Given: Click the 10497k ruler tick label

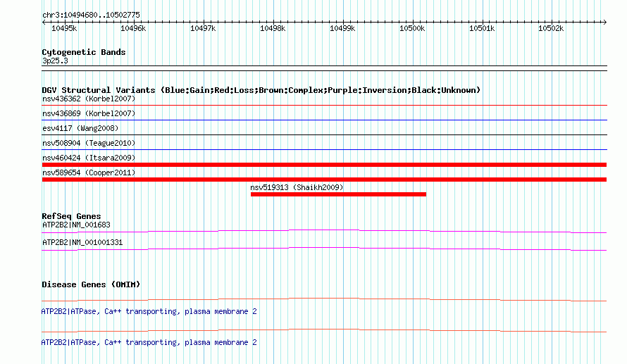Looking at the screenshot, I should (203, 28).
